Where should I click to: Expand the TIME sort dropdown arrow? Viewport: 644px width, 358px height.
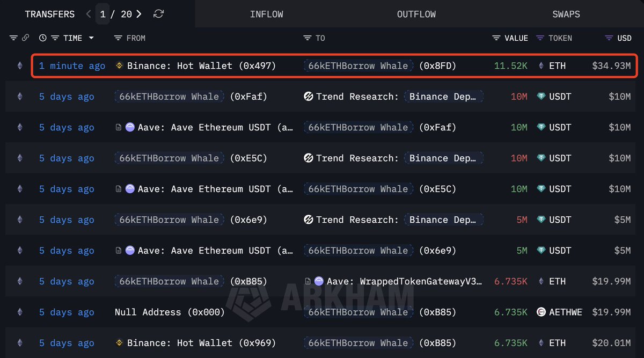(x=91, y=38)
